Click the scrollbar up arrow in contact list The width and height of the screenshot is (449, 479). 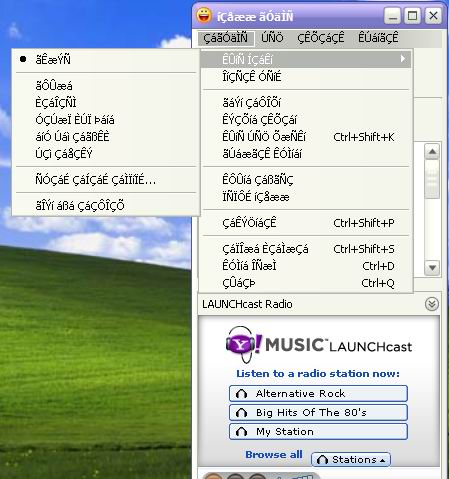(432, 152)
